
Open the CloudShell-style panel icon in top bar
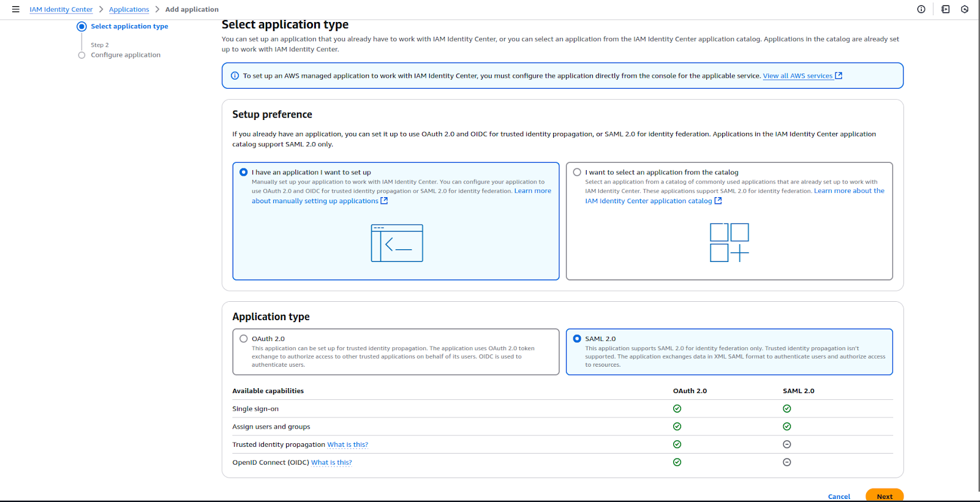[x=945, y=9]
